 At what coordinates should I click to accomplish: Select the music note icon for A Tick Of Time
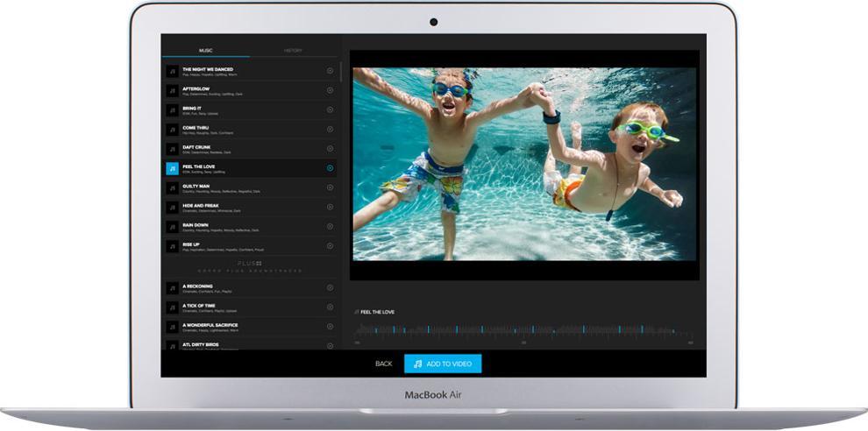coord(172,307)
